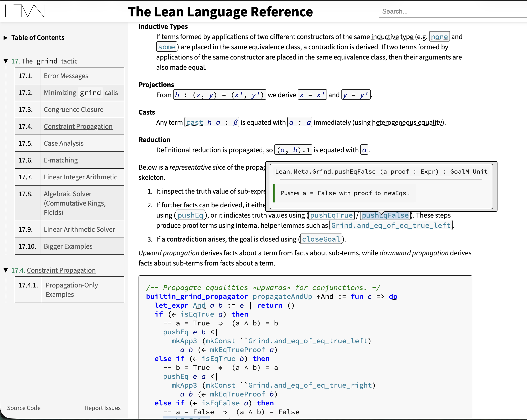
Task: Open Linear Integer Arithmetic section
Action: pyautogui.click(x=80, y=177)
